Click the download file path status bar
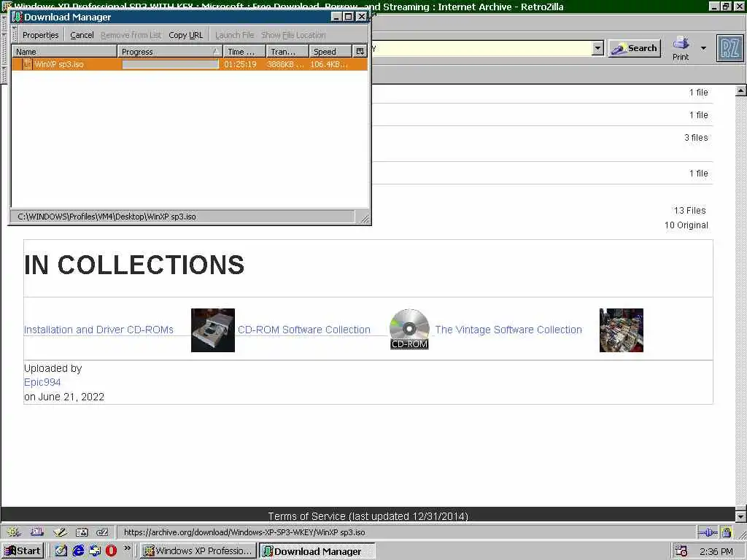 tap(182, 217)
